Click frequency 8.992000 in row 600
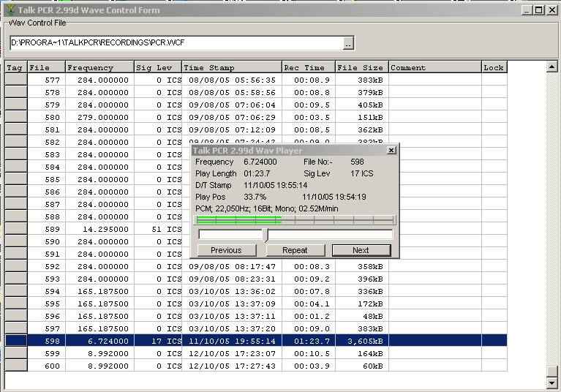561x392 pixels. coord(99,366)
